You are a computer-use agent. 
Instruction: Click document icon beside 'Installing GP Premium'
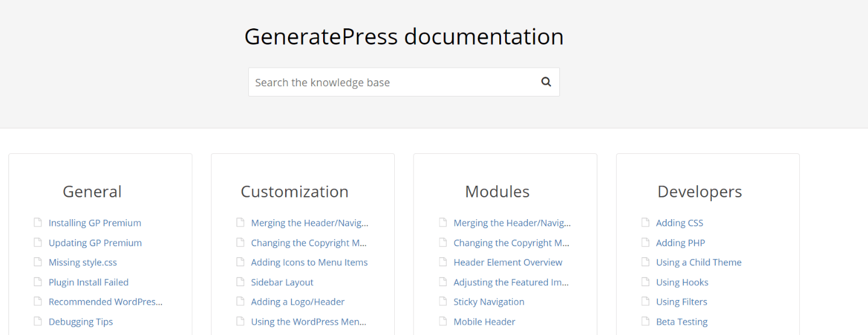(38, 222)
